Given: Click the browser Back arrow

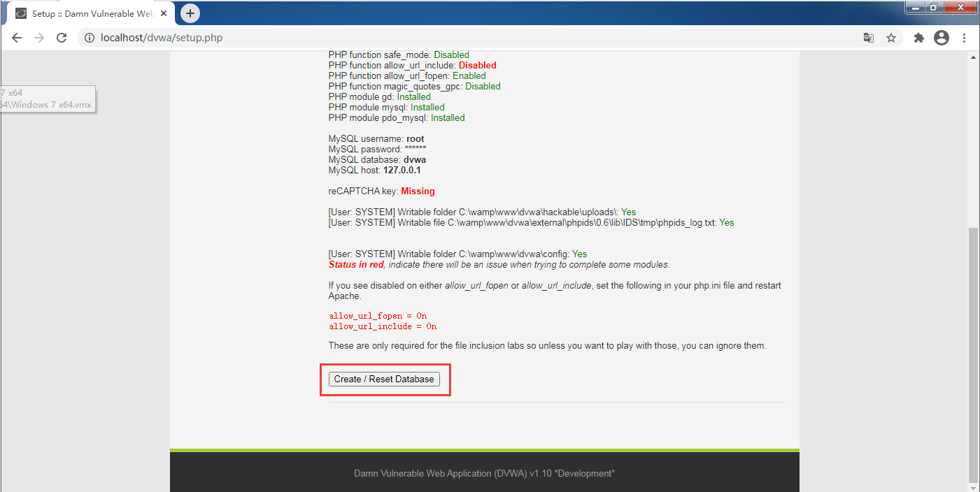Looking at the screenshot, I should (17, 38).
